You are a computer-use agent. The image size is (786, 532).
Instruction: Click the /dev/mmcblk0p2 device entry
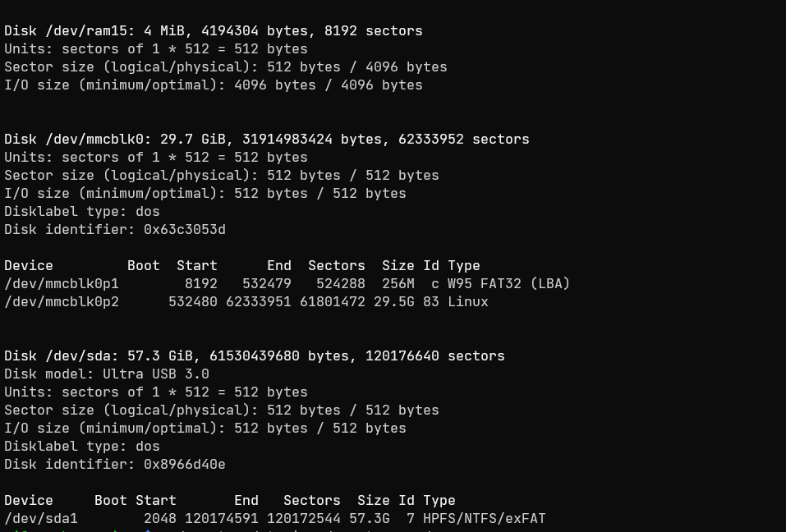tap(62, 302)
